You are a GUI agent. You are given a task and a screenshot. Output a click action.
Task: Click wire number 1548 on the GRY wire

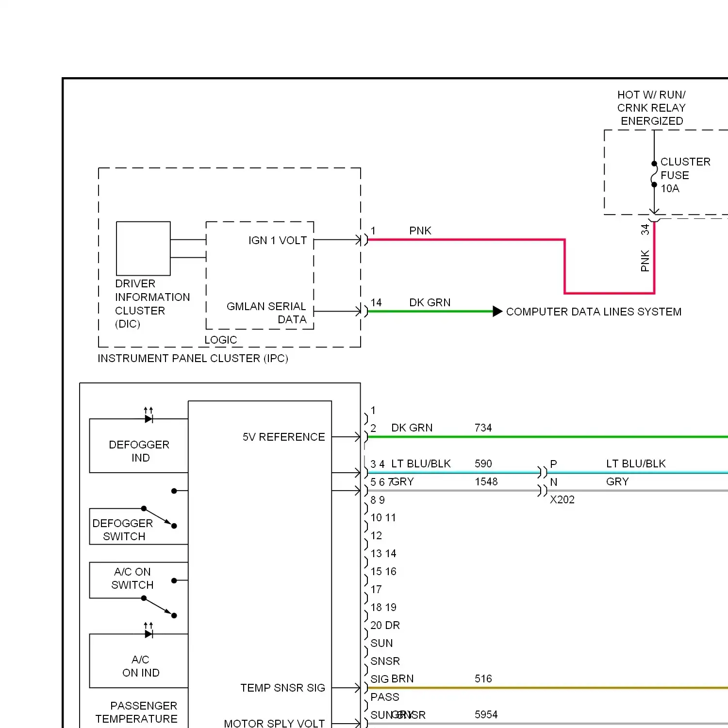tap(486, 481)
